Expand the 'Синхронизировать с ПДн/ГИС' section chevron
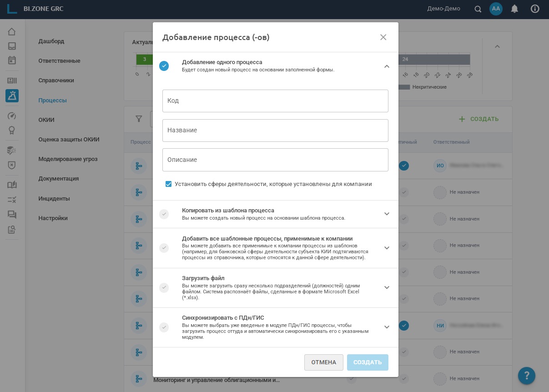Viewport: 549px width, 392px height. point(387,327)
